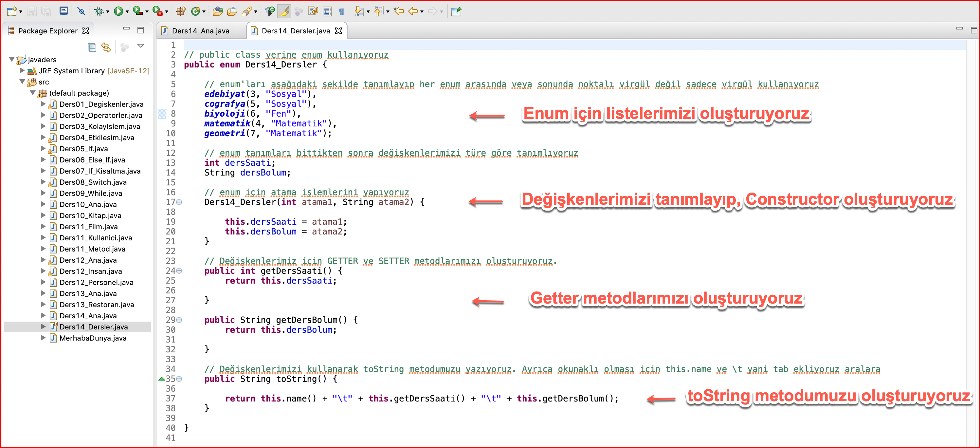The width and height of the screenshot is (980, 448).
Task: Open the Back history dropdown arrow
Action: coord(422,12)
